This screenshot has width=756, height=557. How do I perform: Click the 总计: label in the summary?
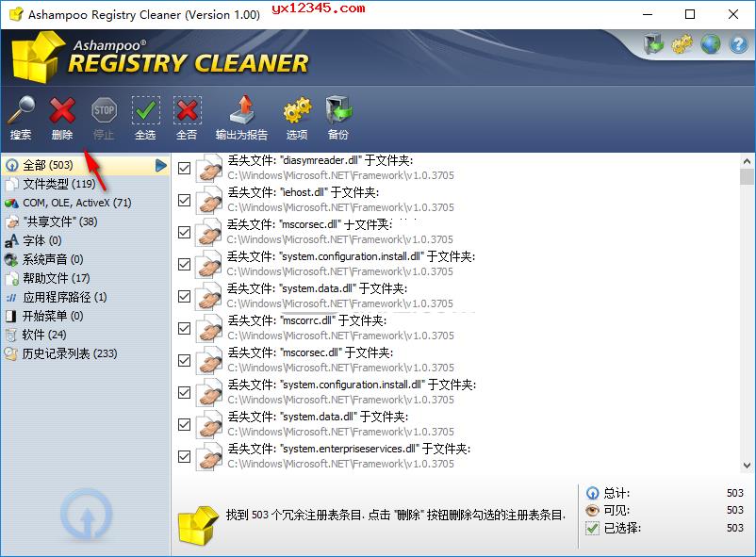(616, 493)
